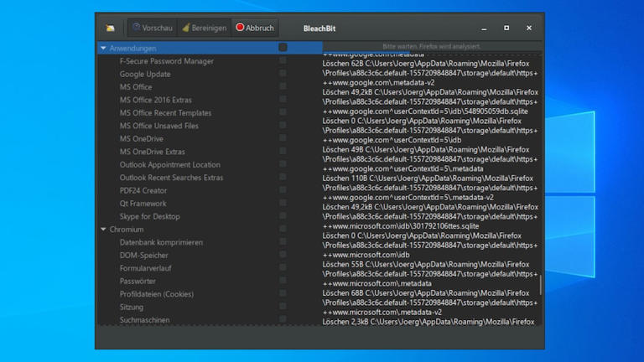Screen dimensions: 644x362
Task: Select the Profildateien (Cookies) entry
Action: (x=157, y=294)
